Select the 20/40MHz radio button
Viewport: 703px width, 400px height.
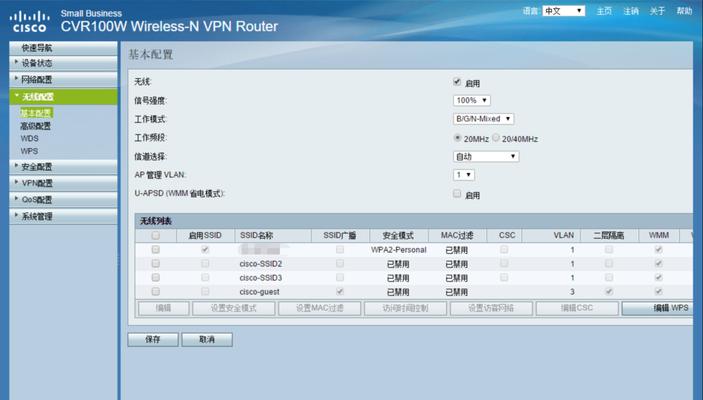pos(495,138)
